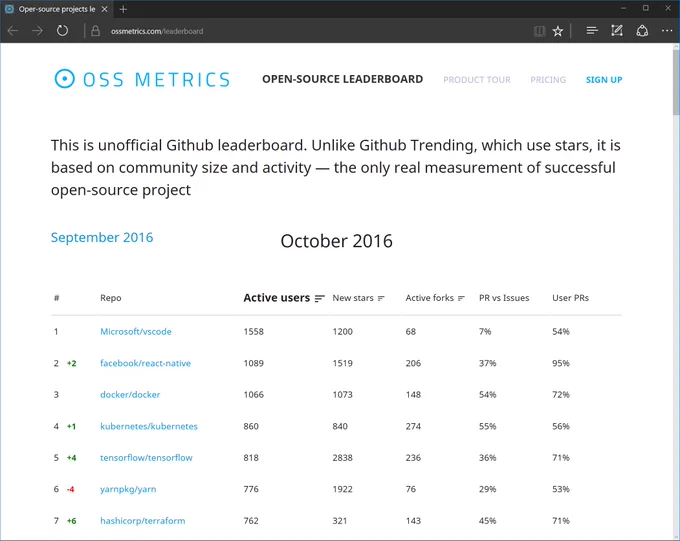Image resolution: width=680 pixels, height=541 pixels.
Task: Click the lock icon in address bar
Action: 95,31
